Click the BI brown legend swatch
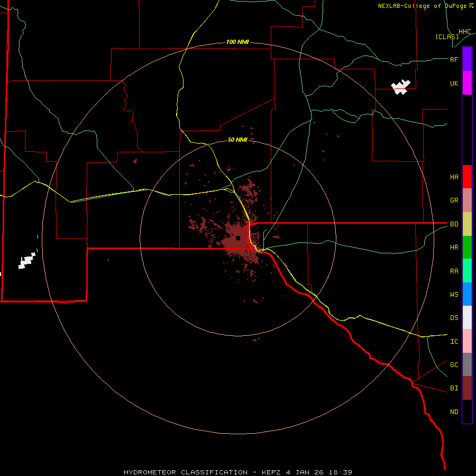 tap(467, 388)
